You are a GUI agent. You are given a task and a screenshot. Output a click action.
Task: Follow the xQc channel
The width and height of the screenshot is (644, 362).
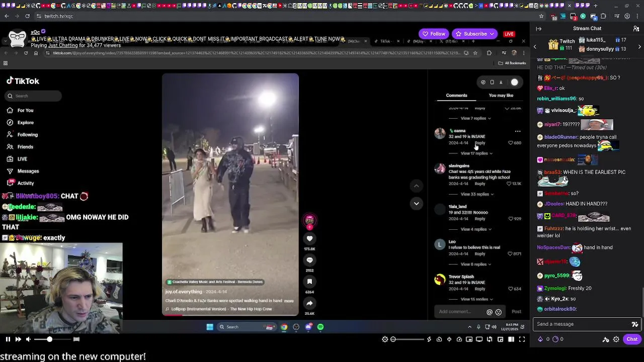[434, 34]
